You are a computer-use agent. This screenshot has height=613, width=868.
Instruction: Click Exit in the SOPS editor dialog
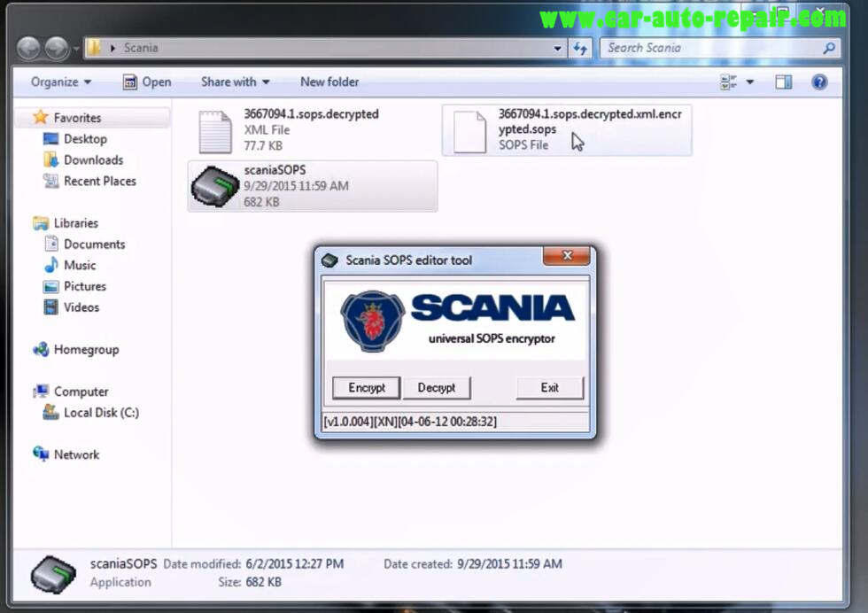550,388
